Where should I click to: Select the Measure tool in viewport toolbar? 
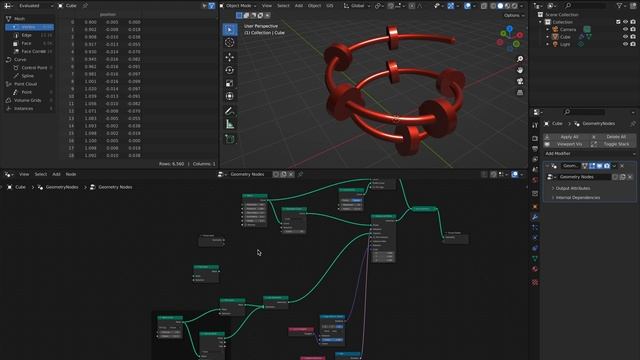click(229, 124)
